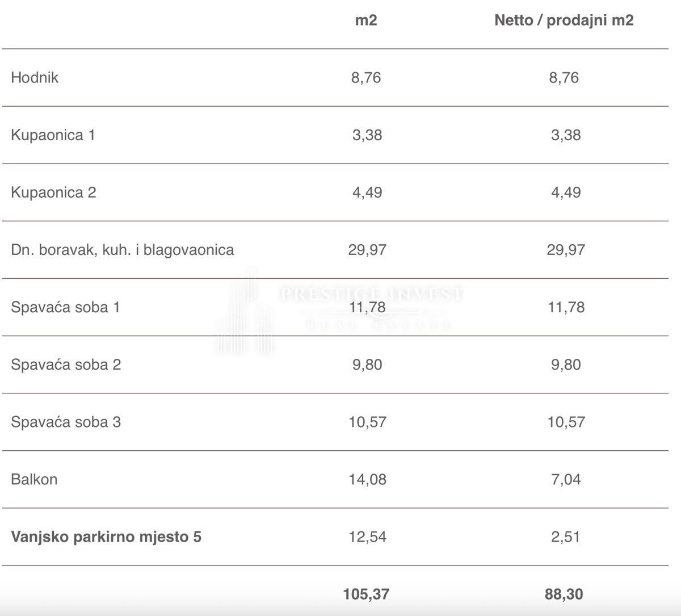Click the parking 12,54 m2 value
The width and height of the screenshot is (681, 616).
coord(367,537)
